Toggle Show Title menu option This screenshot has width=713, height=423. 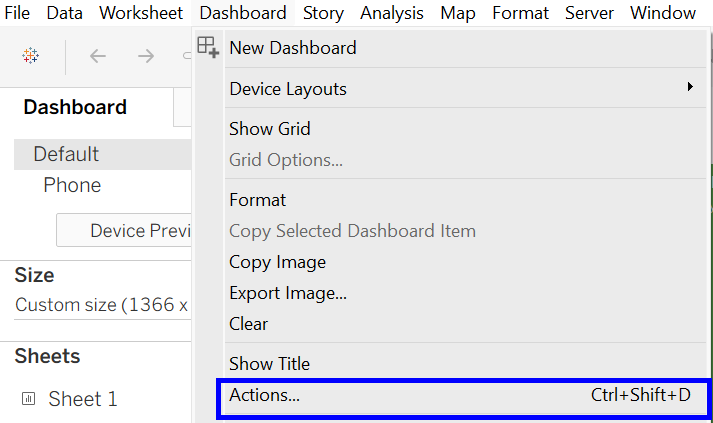[x=269, y=364]
